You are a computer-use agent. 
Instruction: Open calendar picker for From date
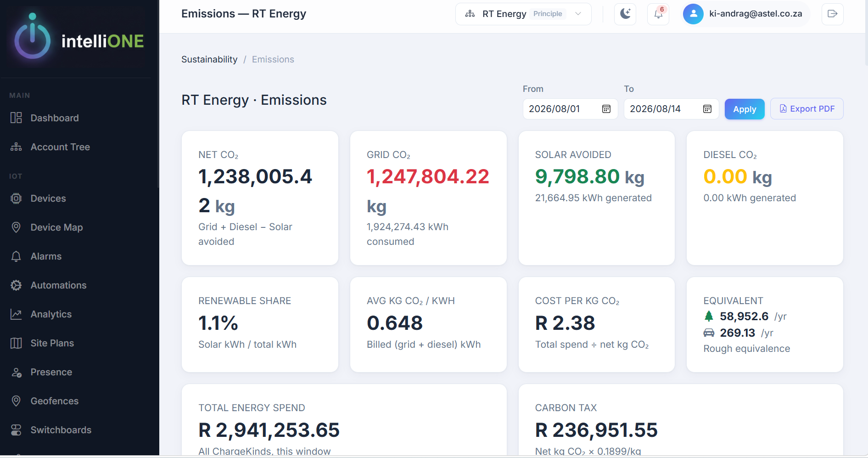point(606,109)
